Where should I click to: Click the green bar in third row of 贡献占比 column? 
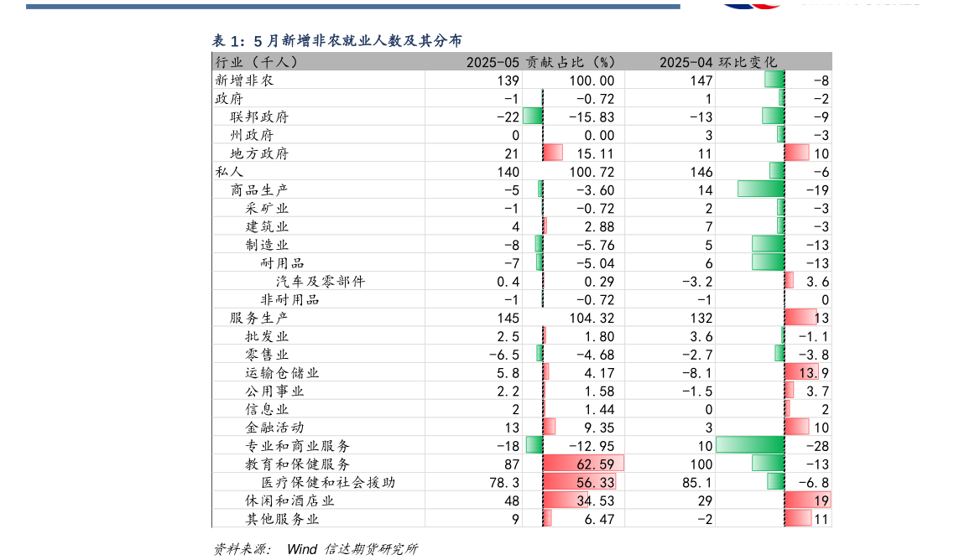coord(532,116)
